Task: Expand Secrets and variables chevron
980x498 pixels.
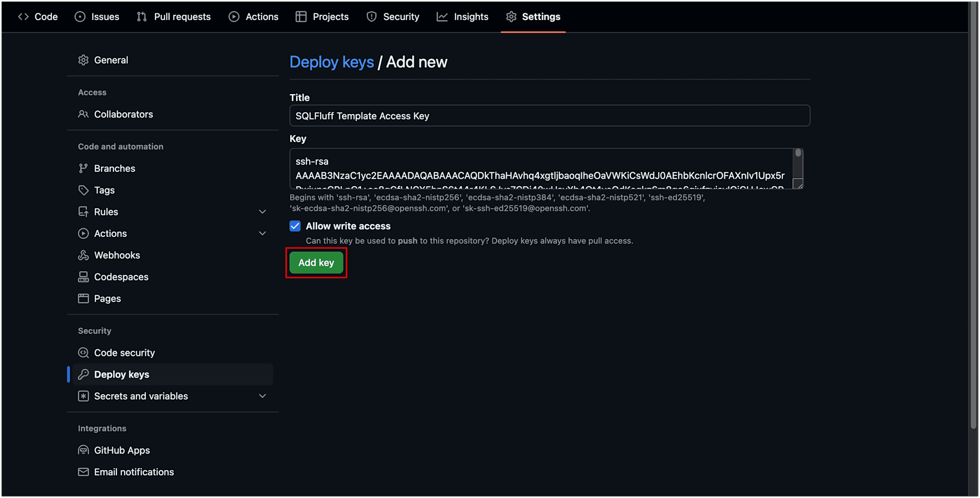Action: click(262, 396)
